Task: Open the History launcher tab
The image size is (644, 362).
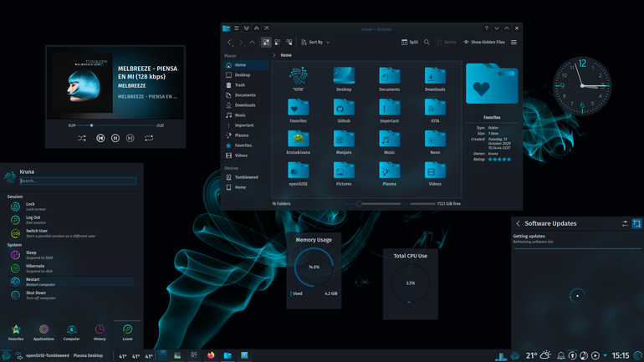Action: pos(100,332)
